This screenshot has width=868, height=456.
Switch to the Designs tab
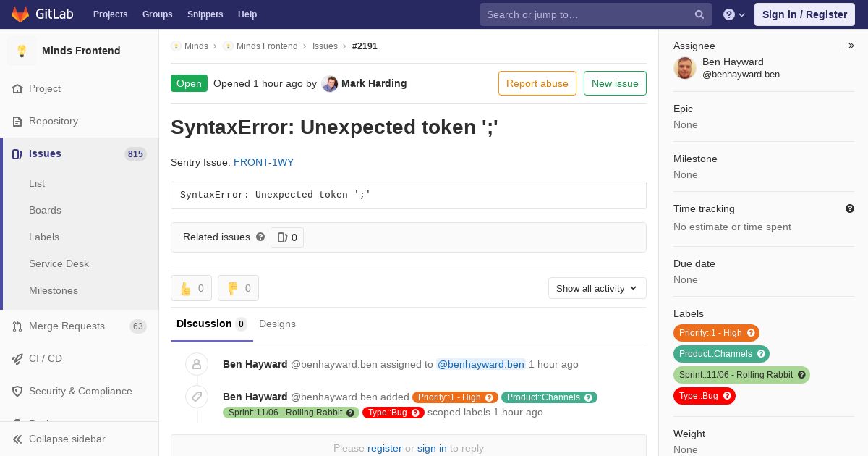pyautogui.click(x=277, y=324)
